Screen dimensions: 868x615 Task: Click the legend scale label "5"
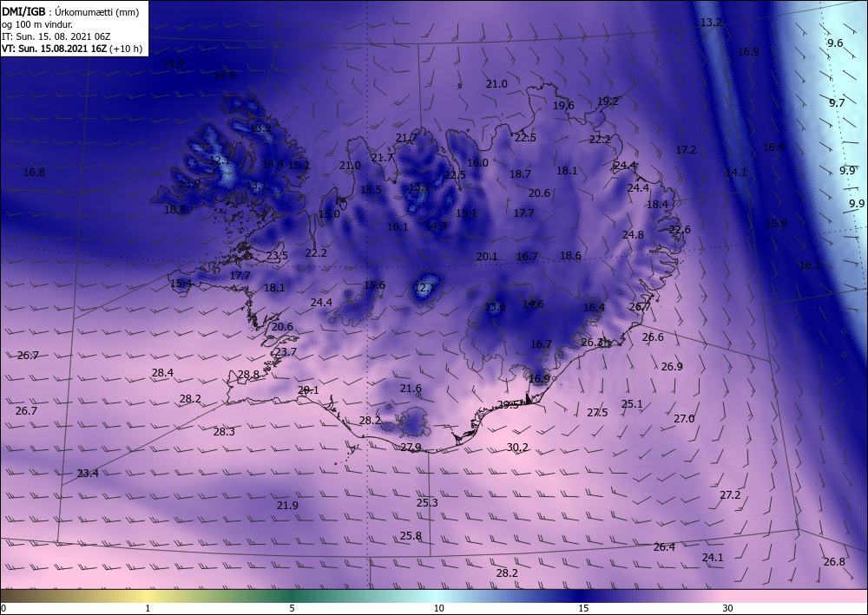(x=292, y=608)
